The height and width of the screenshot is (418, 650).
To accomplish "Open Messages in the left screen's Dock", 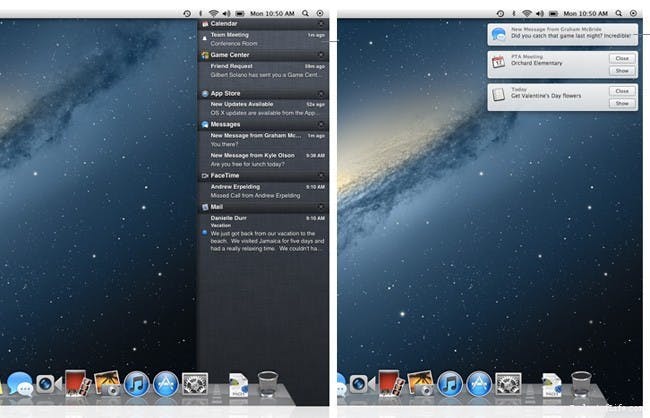I will click(20, 384).
